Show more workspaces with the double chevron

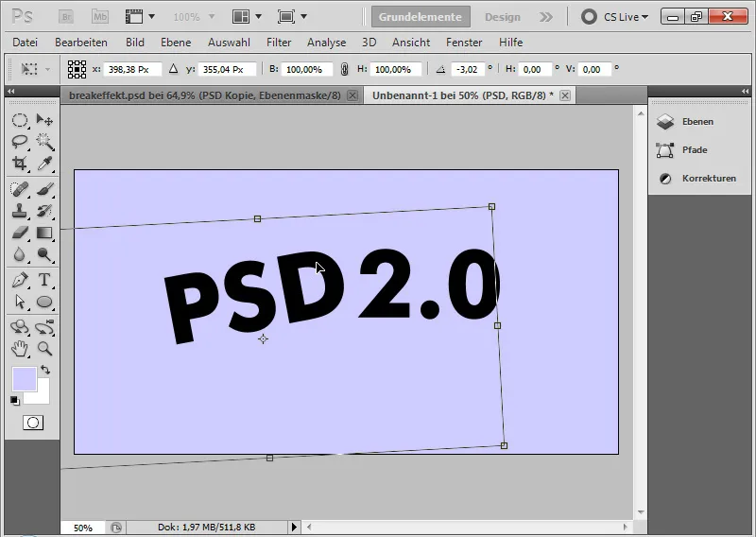546,17
